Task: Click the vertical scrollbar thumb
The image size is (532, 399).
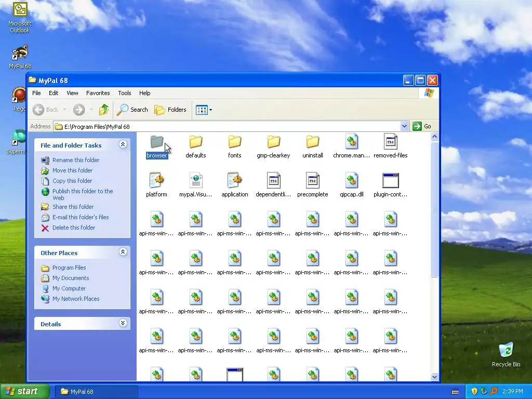Action: click(434, 209)
